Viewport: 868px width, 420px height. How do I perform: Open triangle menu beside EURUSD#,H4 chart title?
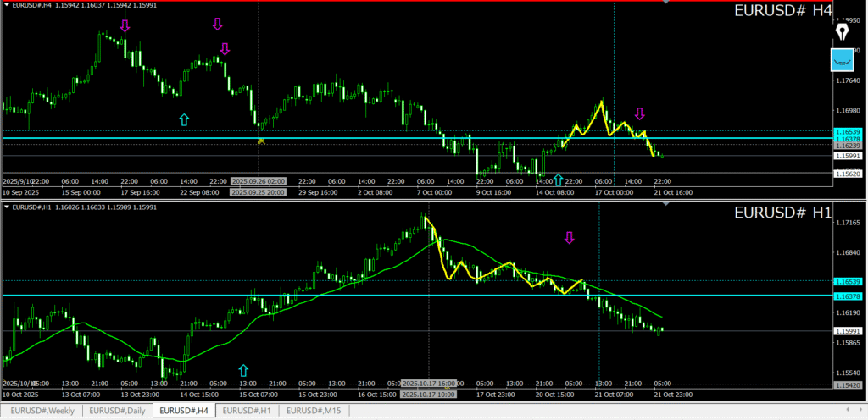tap(8, 5)
